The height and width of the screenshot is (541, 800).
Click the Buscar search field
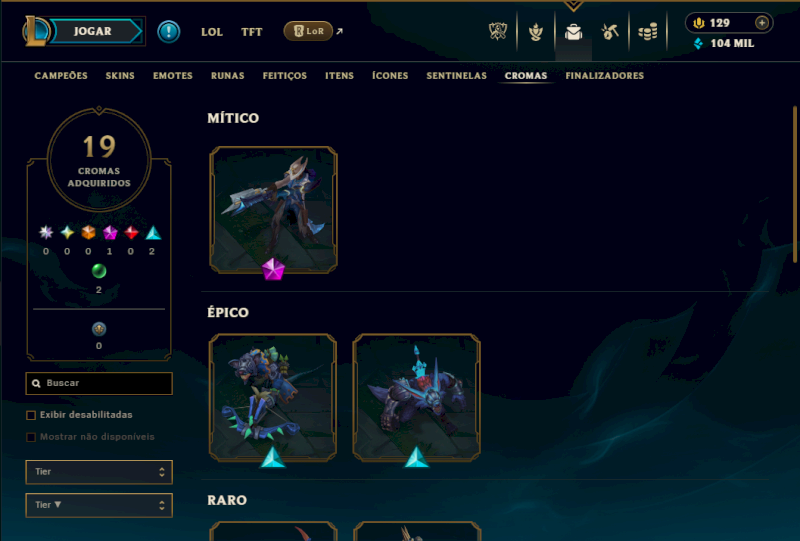coord(99,383)
